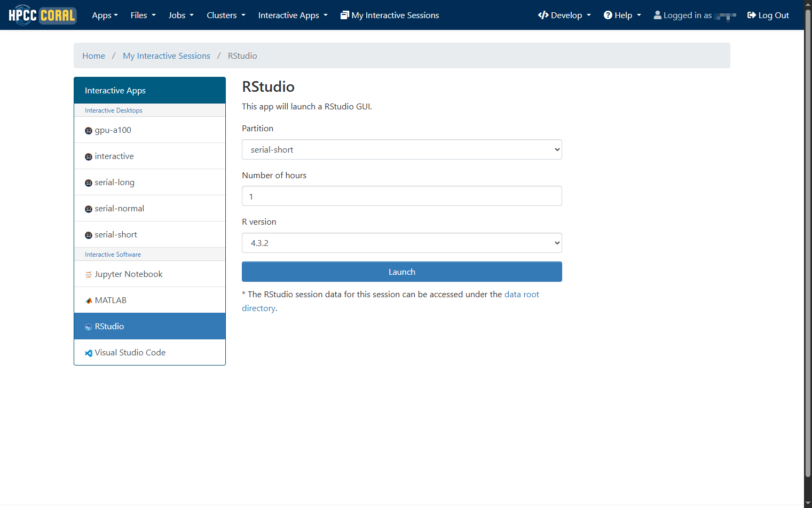Open Jupyter Notebook app
Image resolution: width=812 pixels, height=508 pixels.
pos(149,274)
